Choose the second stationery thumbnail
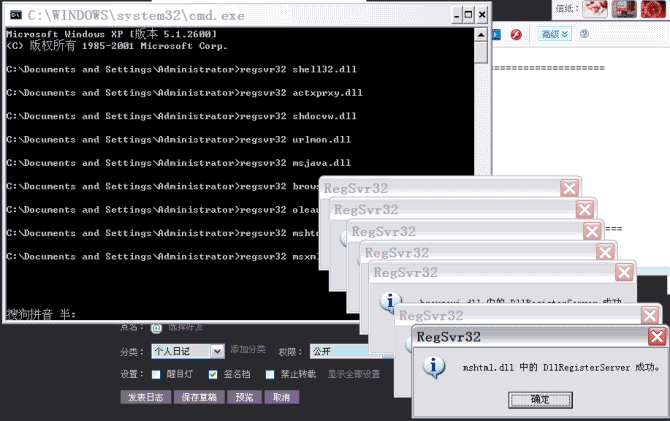This screenshot has width=670, height=421. click(x=624, y=9)
